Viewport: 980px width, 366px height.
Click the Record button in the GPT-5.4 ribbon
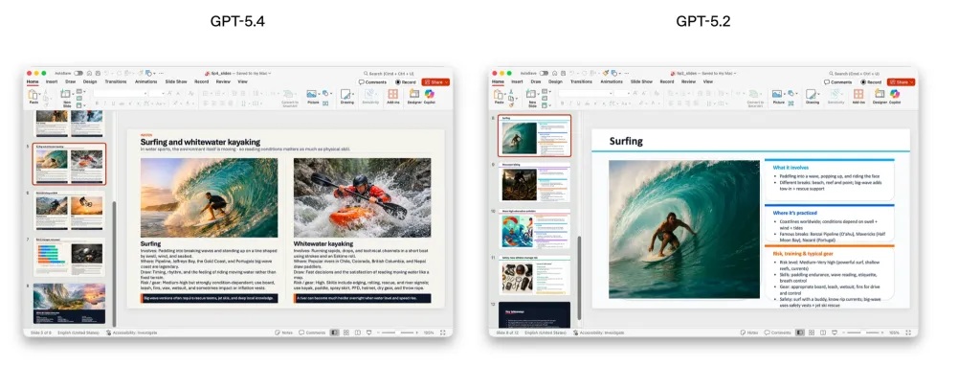point(406,82)
